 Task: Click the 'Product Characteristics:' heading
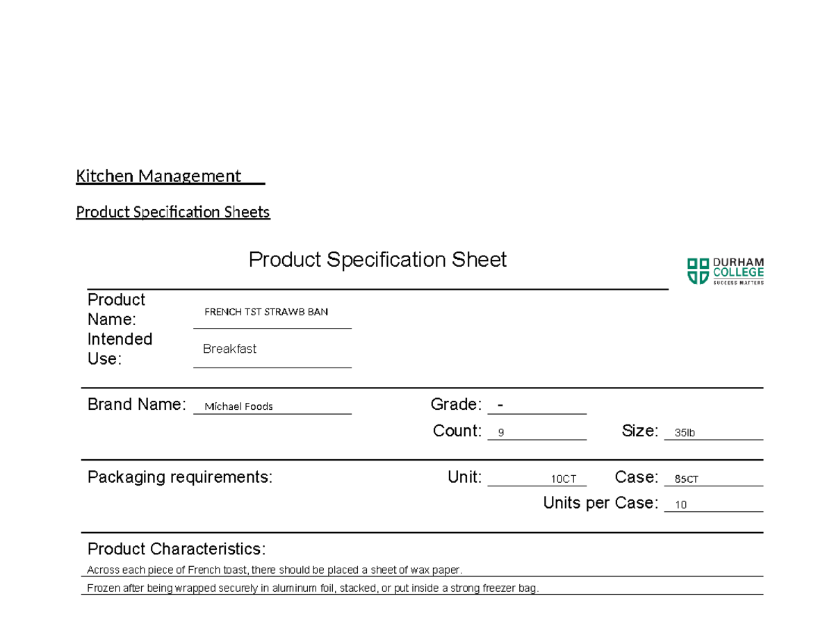tap(176, 549)
